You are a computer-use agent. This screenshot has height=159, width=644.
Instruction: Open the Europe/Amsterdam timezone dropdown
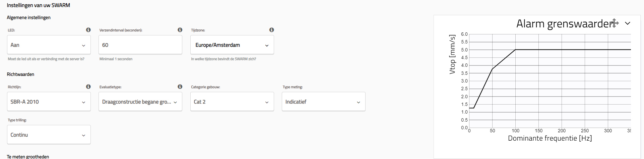click(232, 45)
